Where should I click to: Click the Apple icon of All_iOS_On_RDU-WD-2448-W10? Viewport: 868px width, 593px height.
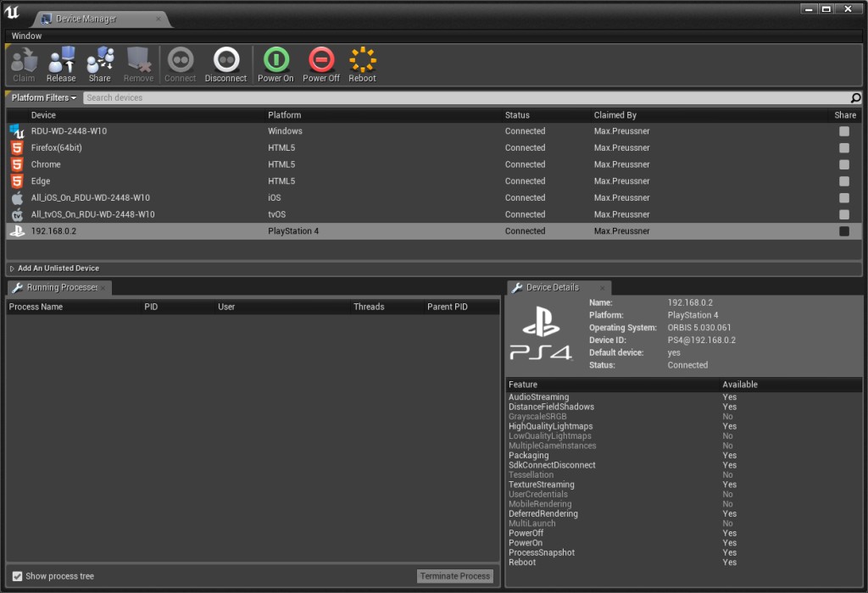(x=17, y=197)
